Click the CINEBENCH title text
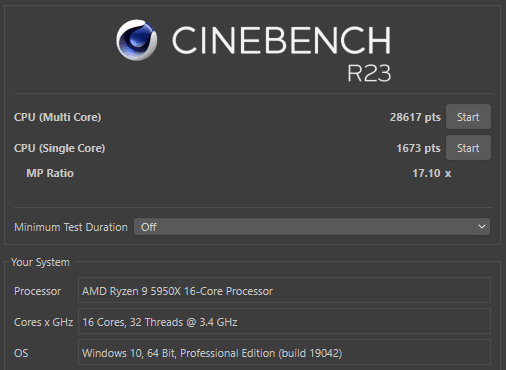Image resolution: width=506 pixels, height=370 pixels. point(281,40)
